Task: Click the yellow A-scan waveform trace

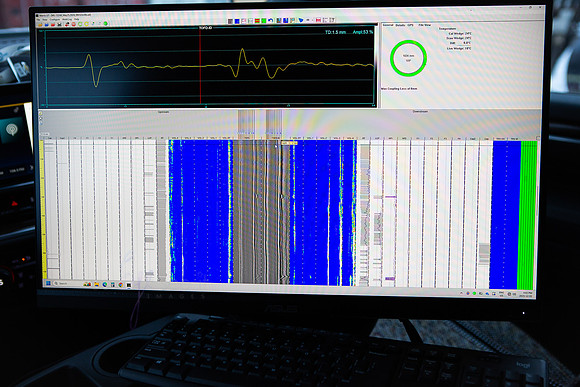Action: 210,67
